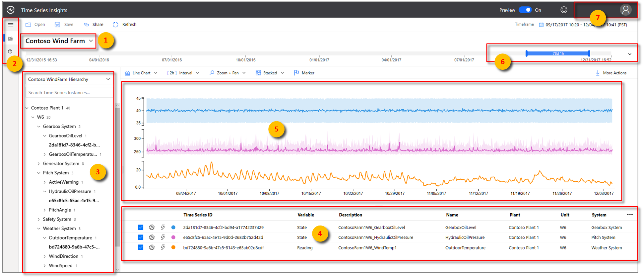Click the Open toolbar button

click(35, 25)
